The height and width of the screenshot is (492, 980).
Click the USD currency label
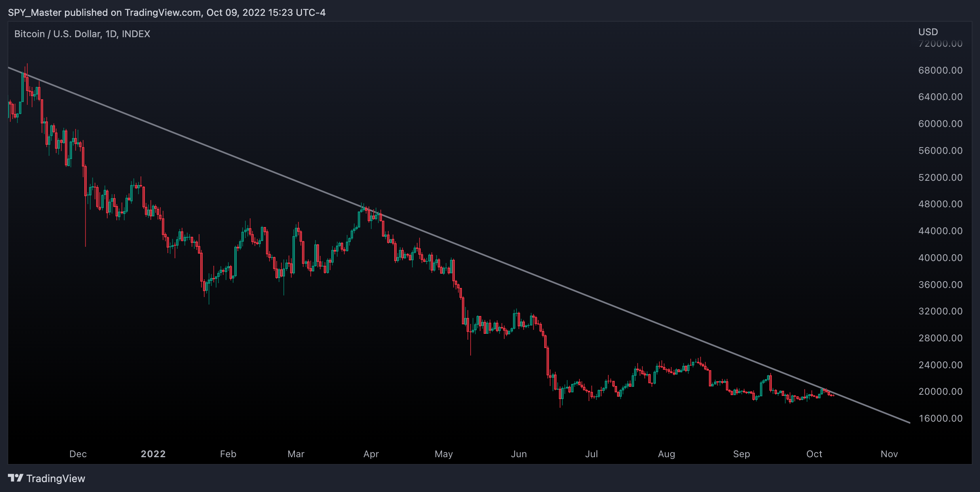(x=928, y=32)
